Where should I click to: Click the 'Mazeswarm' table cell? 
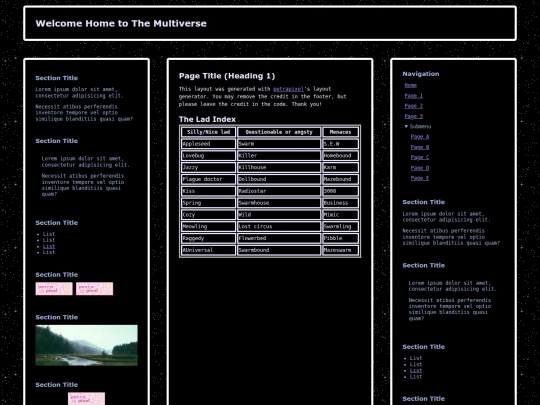pyautogui.click(x=340, y=250)
